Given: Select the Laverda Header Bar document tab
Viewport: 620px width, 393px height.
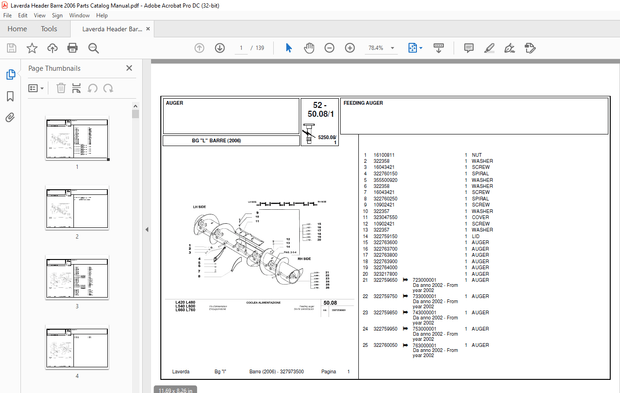Looking at the screenshot, I should click(x=112, y=29).
